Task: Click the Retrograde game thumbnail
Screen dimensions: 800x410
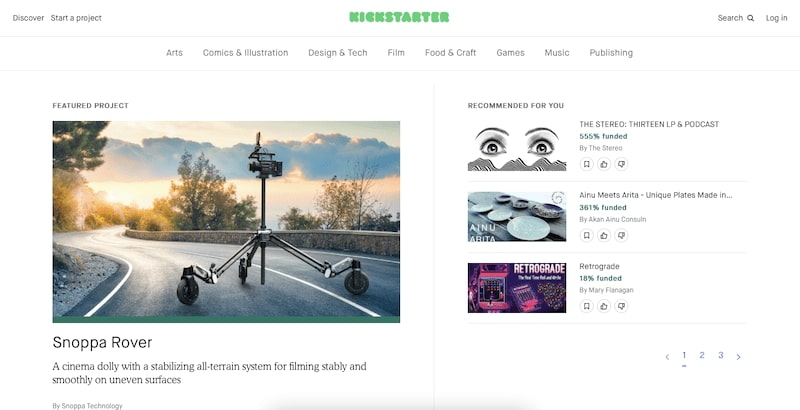Action: pos(517,288)
